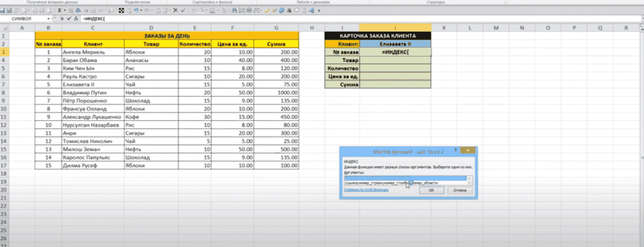
Task: Select column D header
Action: [150, 27]
